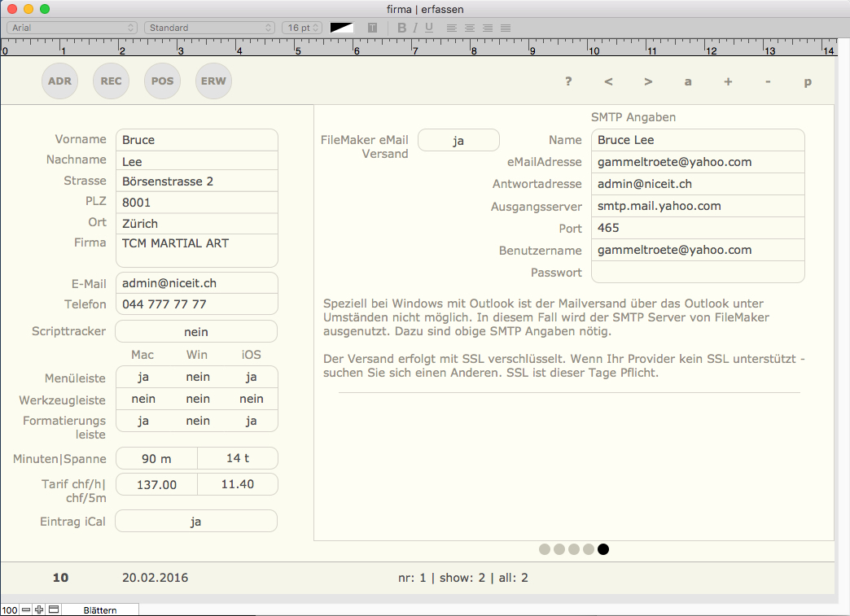Expand the Standard style dropdown
Image resolution: width=850 pixels, height=616 pixels.
(209, 28)
